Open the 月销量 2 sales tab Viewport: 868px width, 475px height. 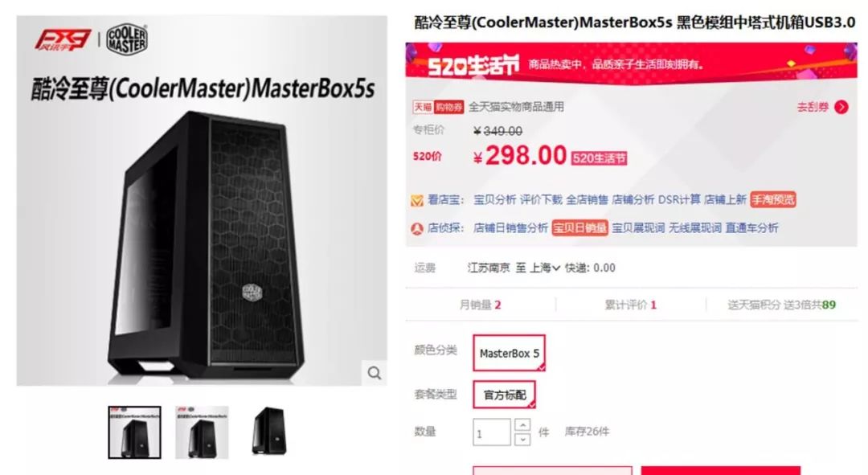pyautogui.click(x=480, y=305)
